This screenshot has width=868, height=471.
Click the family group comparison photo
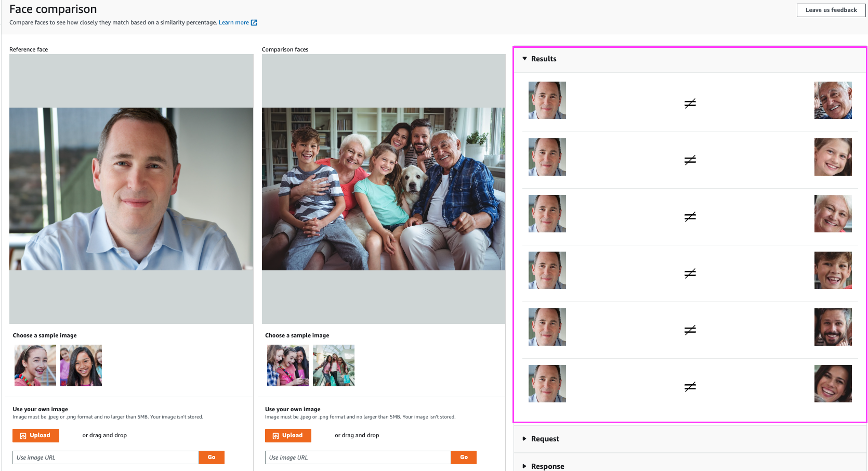(383, 189)
